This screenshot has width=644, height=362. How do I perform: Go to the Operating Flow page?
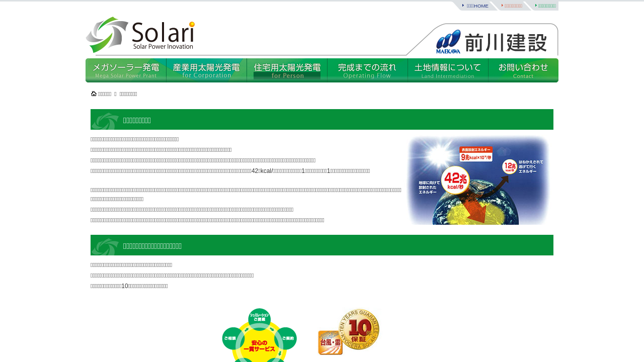click(x=367, y=70)
